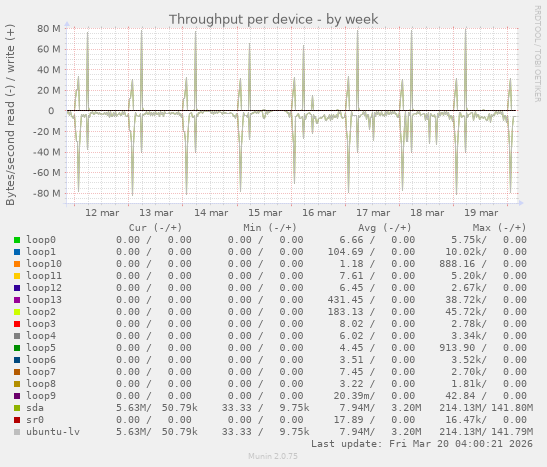Click the loop12 legend label
The image size is (547, 467).
(x=44, y=287)
